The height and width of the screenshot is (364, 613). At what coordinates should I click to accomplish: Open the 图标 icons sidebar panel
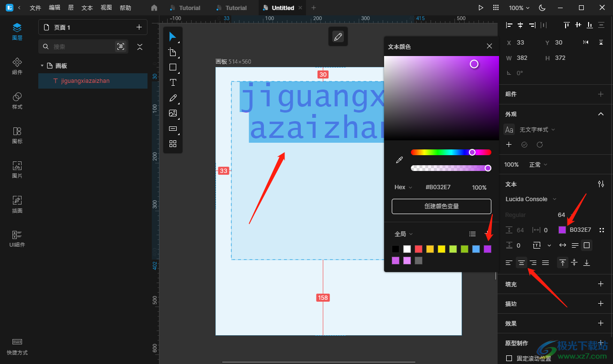[17, 135]
